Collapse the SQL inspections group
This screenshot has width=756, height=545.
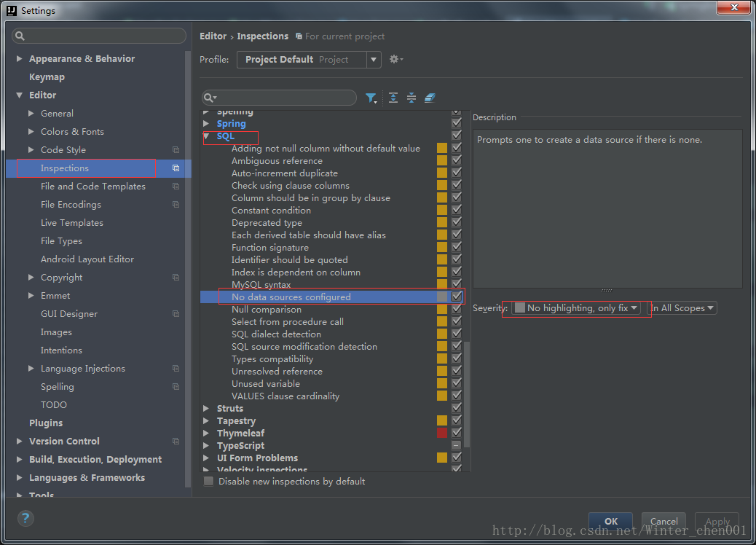(206, 136)
